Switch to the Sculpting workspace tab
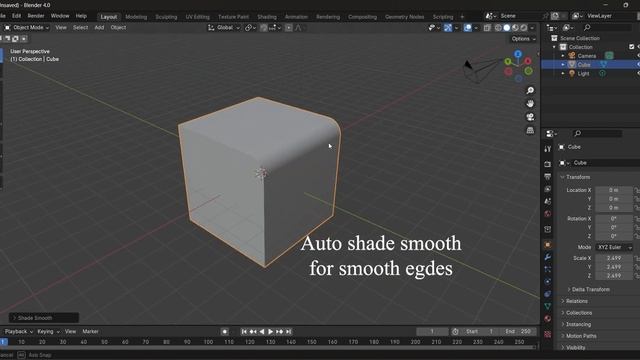The image size is (640, 360). click(166, 17)
